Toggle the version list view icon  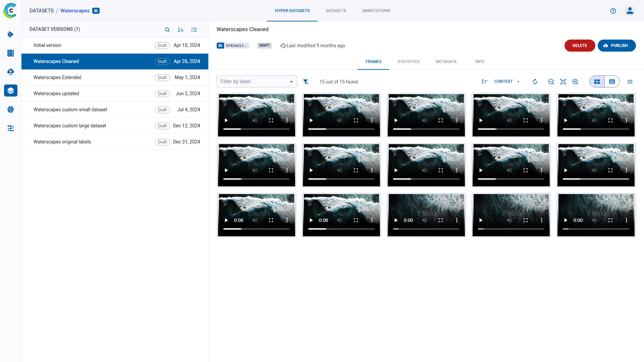point(194,30)
